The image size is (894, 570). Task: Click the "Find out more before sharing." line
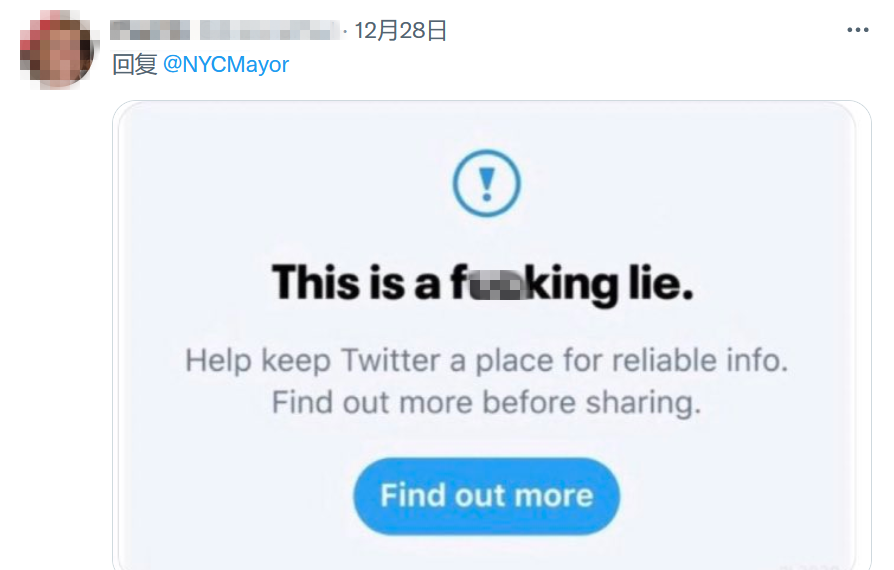click(486, 402)
